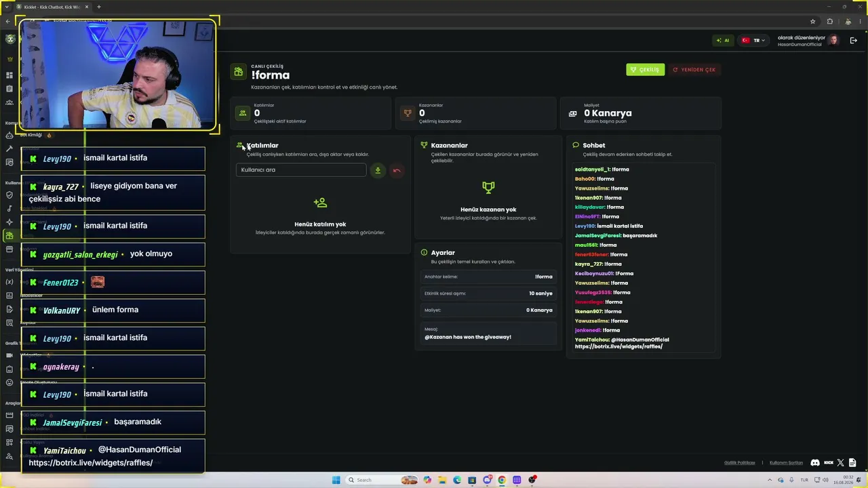The height and width of the screenshot is (488, 868).
Task: Open the Kullanım Şartları link
Action: tap(786, 463)
